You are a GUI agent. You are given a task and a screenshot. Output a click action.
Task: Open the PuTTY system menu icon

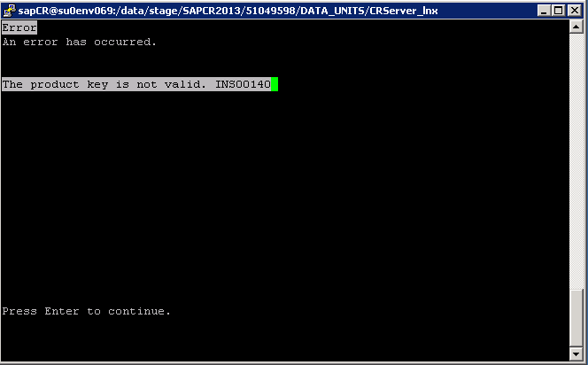pyautogui.click(x=9, y=11)
